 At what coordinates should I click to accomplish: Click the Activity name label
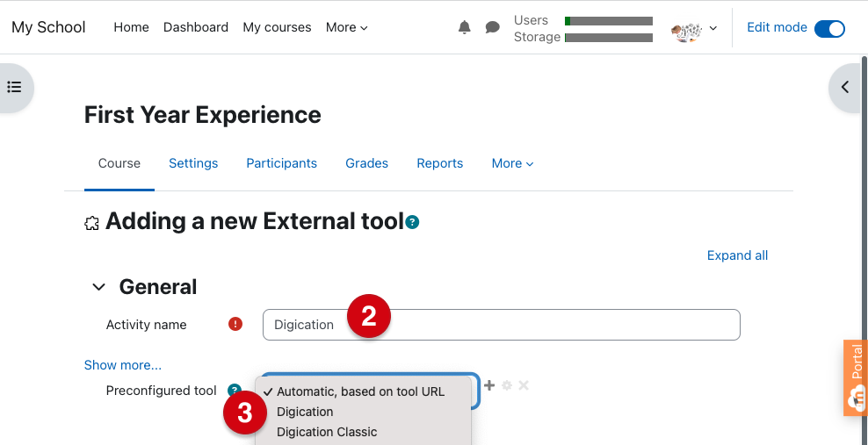tap(146, 325)
